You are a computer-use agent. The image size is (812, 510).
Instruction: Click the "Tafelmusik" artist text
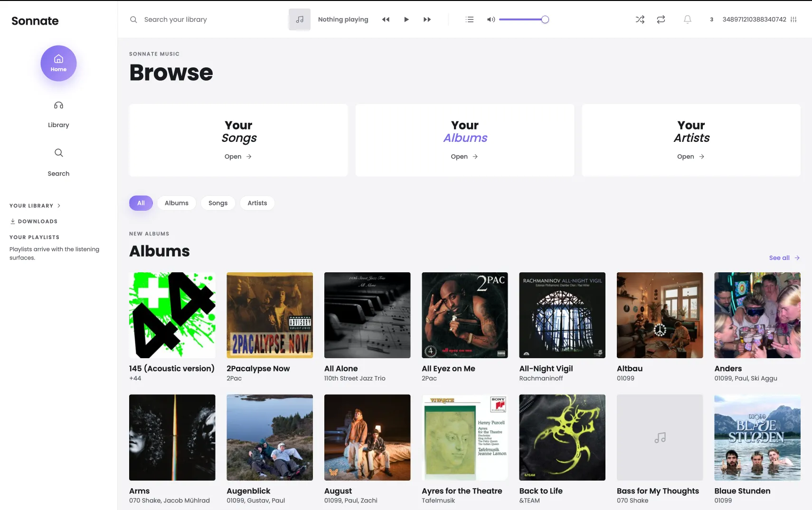tap(438, 501)
